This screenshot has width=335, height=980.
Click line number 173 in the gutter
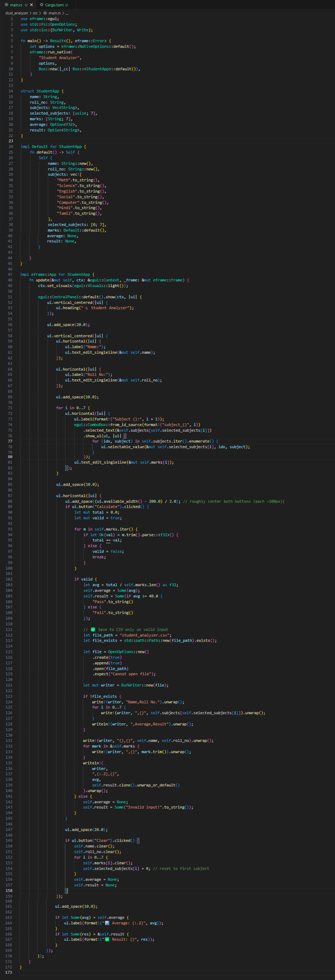click(x=8, y=972)
